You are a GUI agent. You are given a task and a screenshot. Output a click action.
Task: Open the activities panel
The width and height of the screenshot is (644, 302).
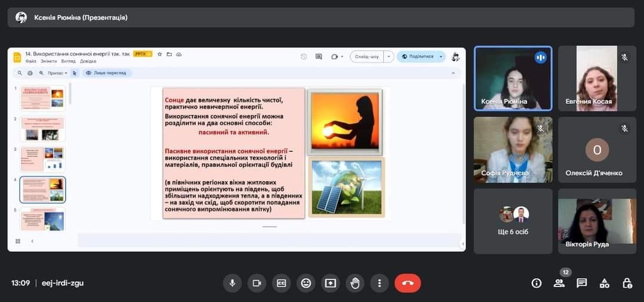[605, 283]
